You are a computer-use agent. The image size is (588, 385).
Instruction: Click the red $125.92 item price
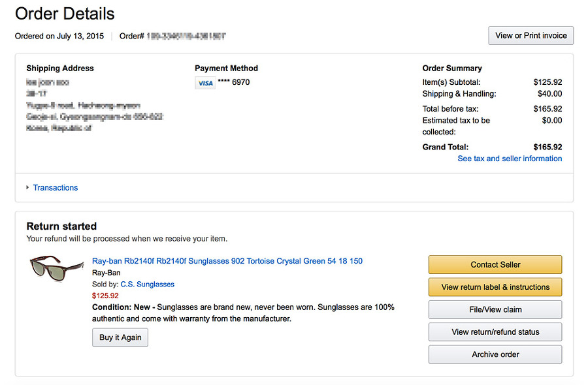[105, 296]
